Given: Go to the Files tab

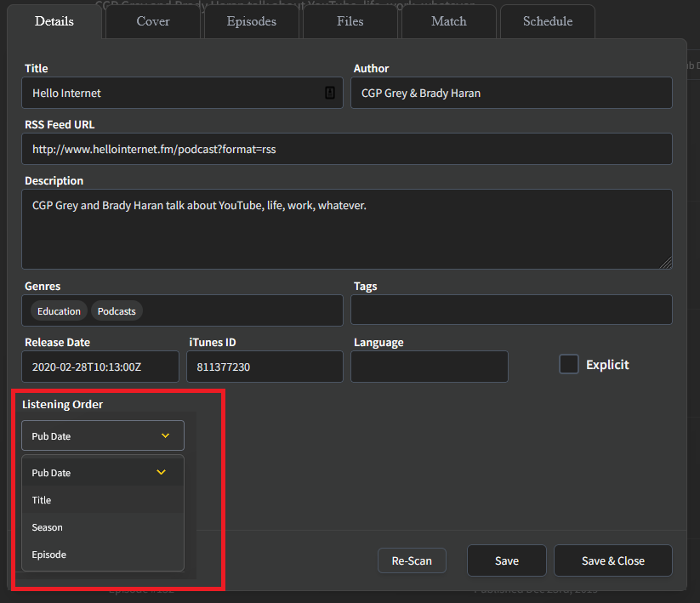Looking at the screenshot, I should [x=350, y=21].
